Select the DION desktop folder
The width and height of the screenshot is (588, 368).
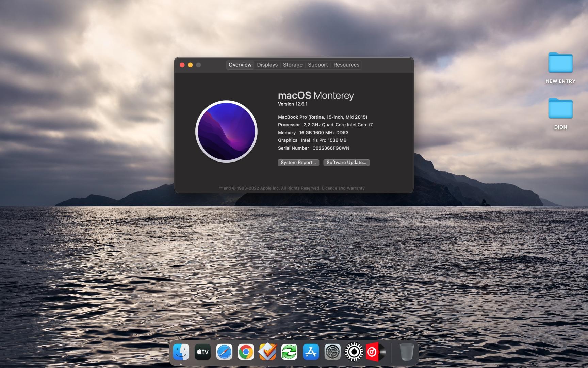point(560,113)
